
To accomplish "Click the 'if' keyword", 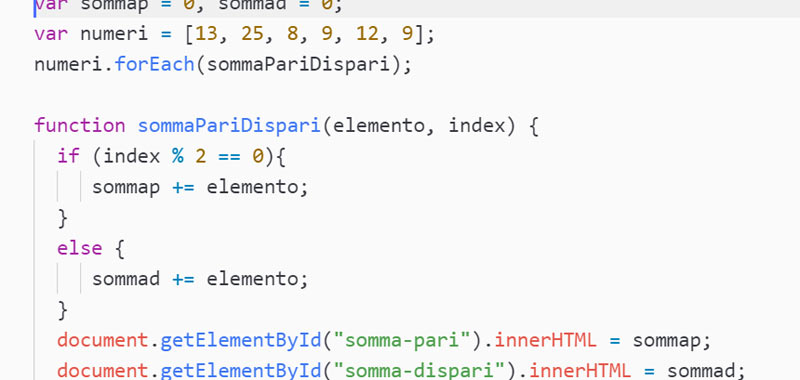I will pyautogui.click(x=68, y=156).
